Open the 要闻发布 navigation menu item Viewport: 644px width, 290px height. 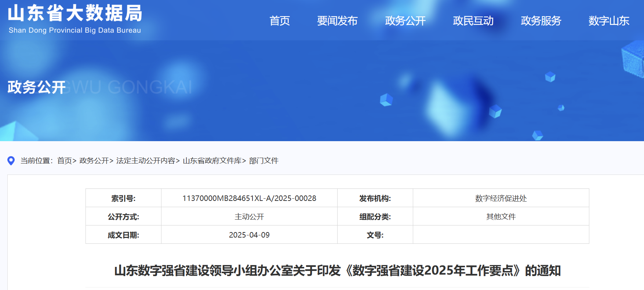(337, 21)
